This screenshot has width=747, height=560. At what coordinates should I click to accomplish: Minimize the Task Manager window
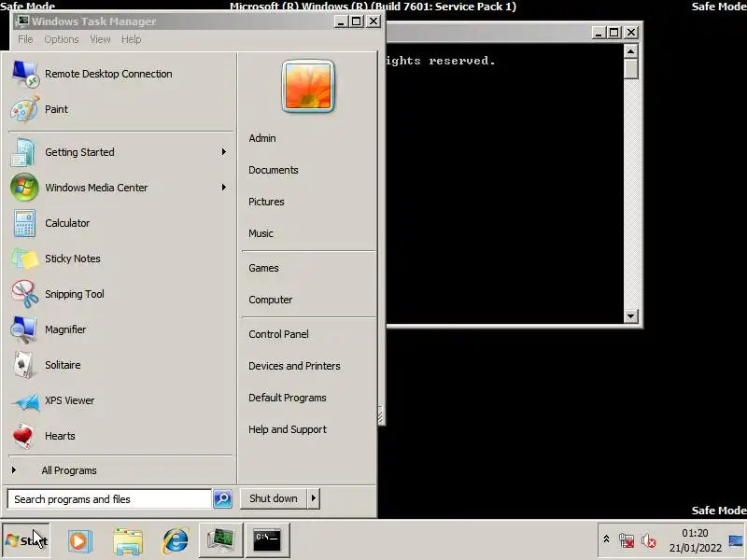(x=341, y=21)
